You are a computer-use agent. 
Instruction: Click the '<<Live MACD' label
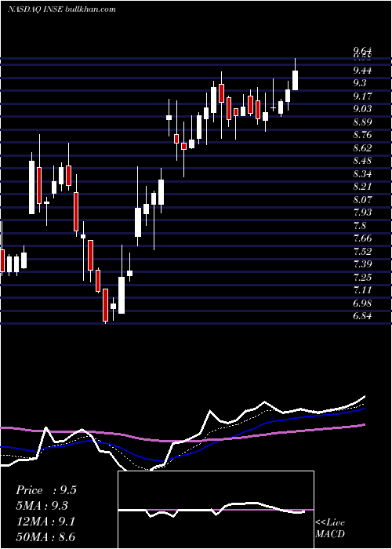tap(330, 529)
